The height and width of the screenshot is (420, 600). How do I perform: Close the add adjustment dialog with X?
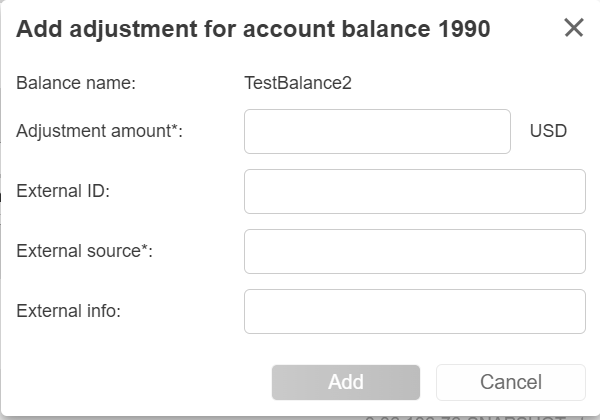(x=573, y=28)
